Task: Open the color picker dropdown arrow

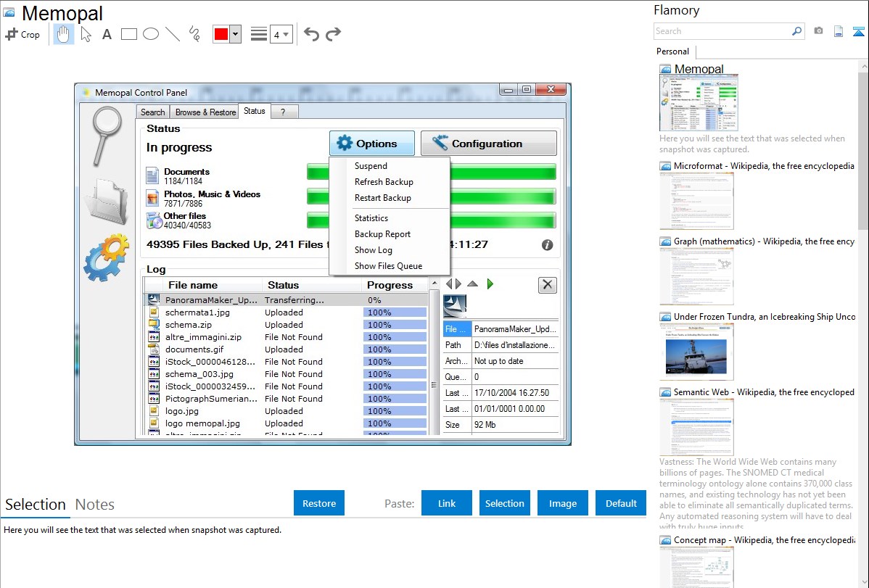Action: 235,34
